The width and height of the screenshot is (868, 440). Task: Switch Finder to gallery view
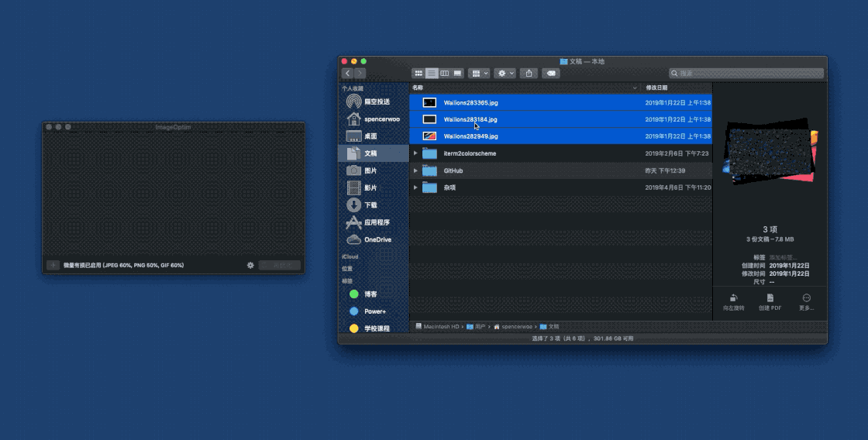(458, 73)
